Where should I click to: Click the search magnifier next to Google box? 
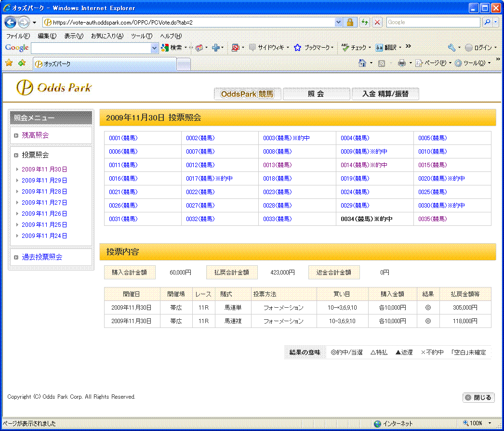pyautogui.click(x=488, y=22)
